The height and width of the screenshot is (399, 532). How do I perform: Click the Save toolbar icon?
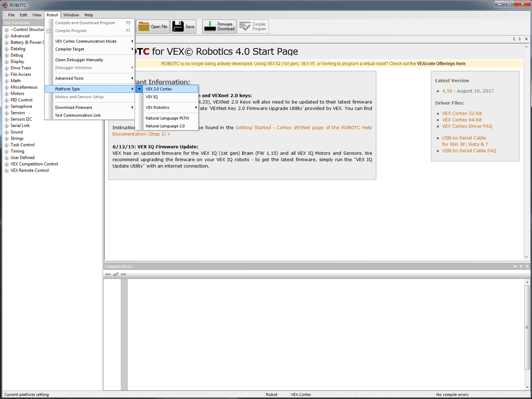183,26
